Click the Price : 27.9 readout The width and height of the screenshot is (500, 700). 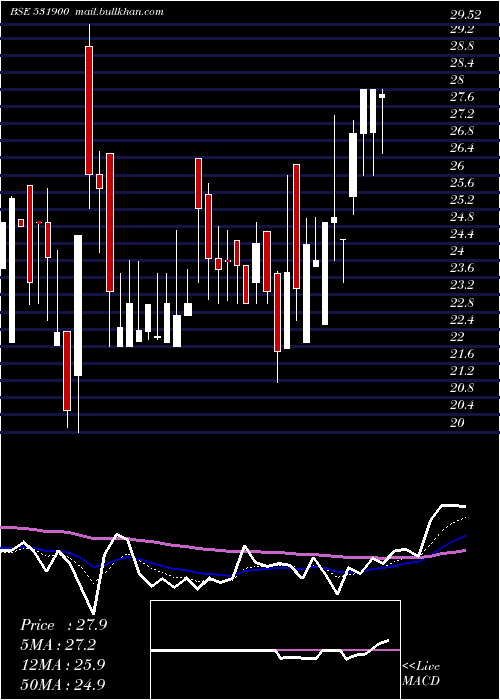[63, 625]
